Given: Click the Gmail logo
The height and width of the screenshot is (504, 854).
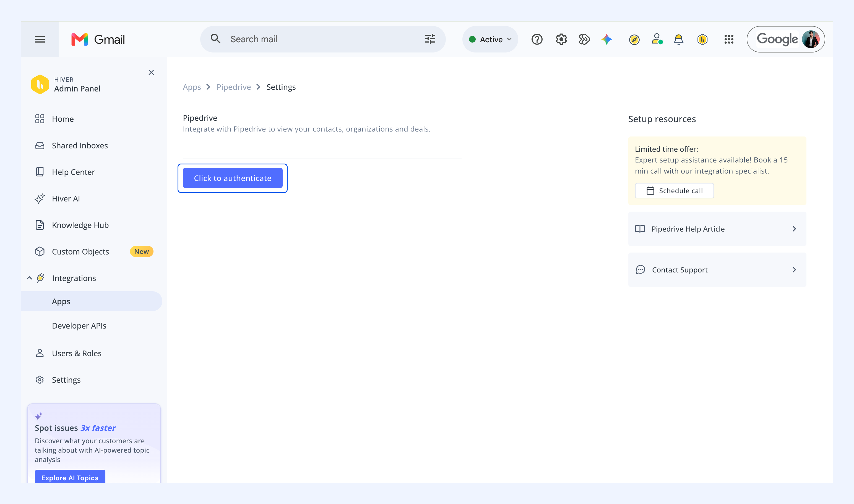Looking at the screenshot, I should click(98, 40).
